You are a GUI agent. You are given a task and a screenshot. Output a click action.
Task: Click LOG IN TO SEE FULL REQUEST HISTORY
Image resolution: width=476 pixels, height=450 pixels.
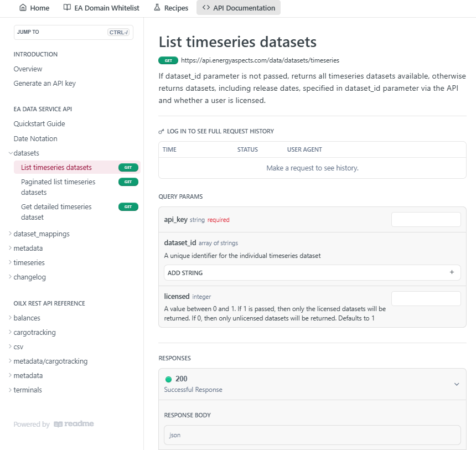220,131
